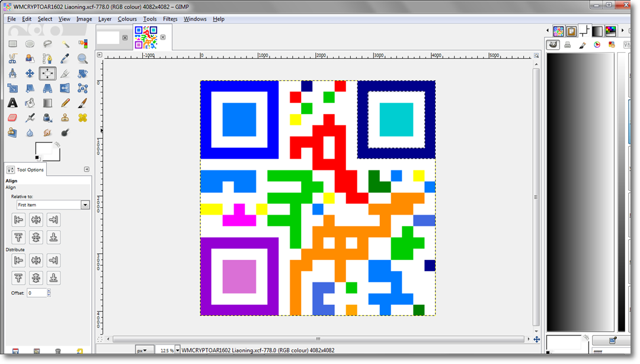Choose the Smudge finger tool
The image size is (640, 364).
click(47, 133)
